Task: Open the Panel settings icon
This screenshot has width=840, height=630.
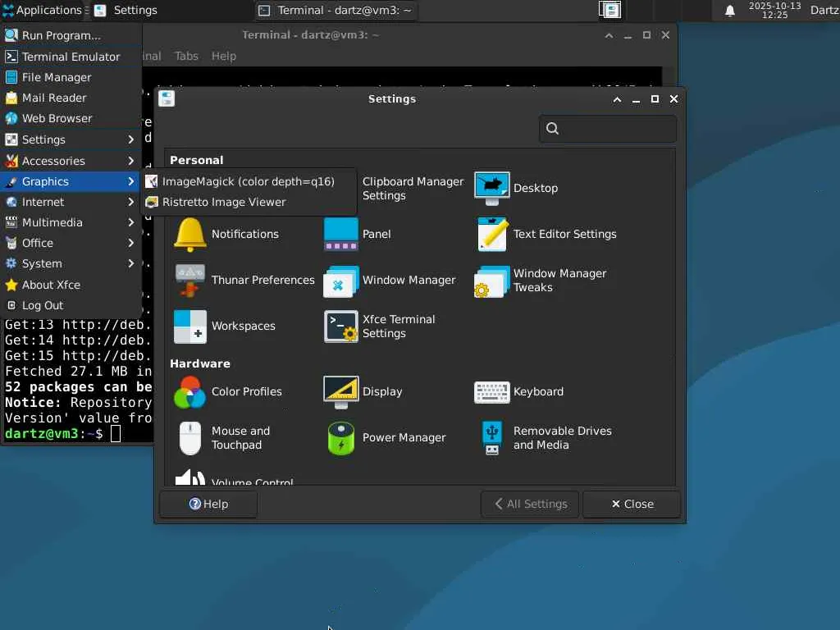Action: (340, 234)
